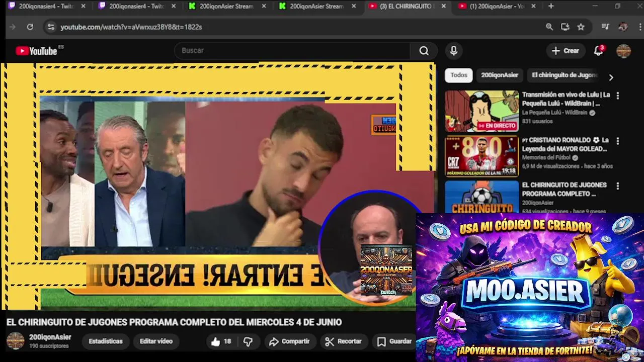Open options for Lulu live video
Viewport: 644px width, 362px height.
[x=618, y=96]
